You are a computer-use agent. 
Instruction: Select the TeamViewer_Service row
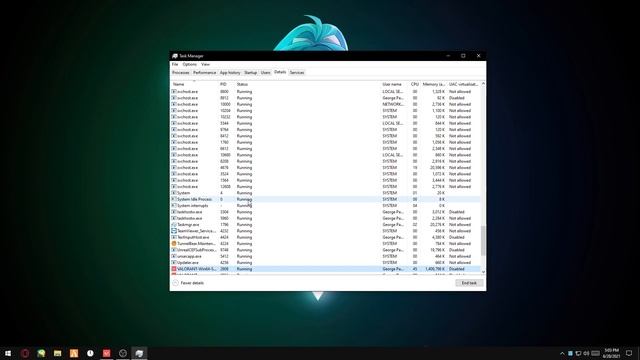[326, 231]
